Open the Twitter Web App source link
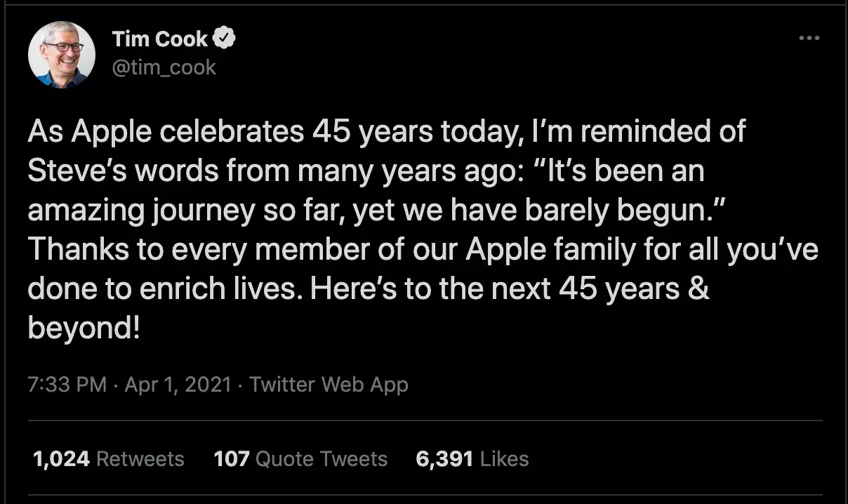Image resolution: width=848 pixels, height=504 pixels. pos(329,384)
